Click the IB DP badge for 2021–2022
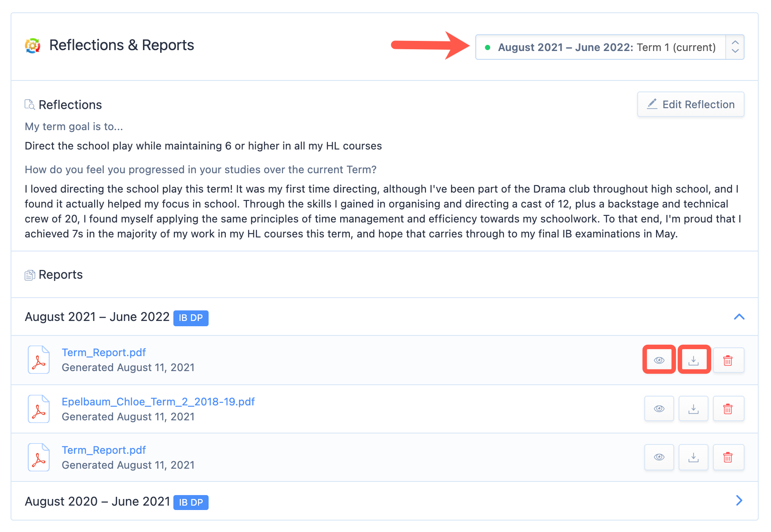The image size is (771, 532). (191, 318)
